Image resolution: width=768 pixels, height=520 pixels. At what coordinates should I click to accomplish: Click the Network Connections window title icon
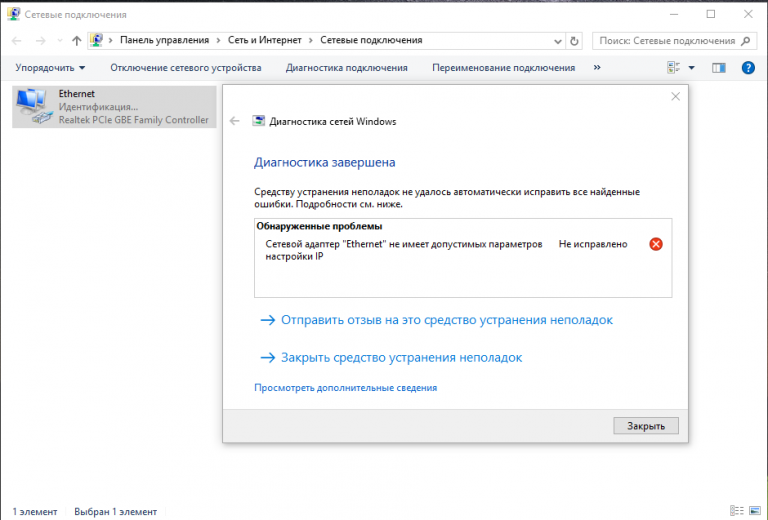tap(13, 14)
